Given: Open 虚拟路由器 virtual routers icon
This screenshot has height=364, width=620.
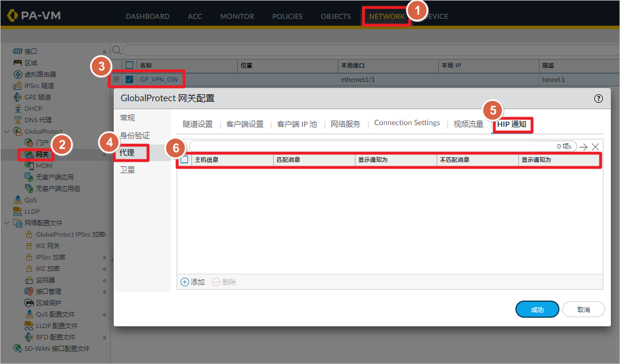Looking at the screenshot, I should pos(17,74).
